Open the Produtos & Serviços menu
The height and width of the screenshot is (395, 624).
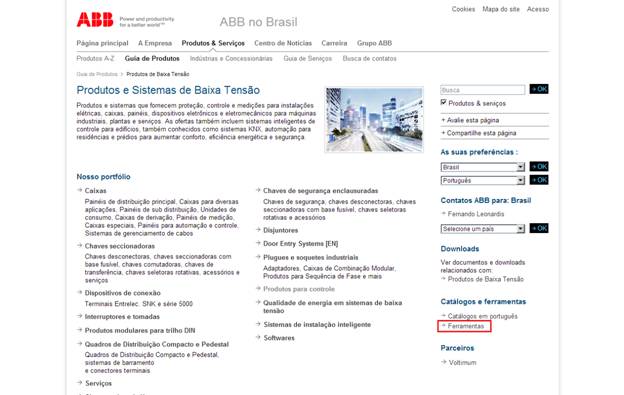213,43
